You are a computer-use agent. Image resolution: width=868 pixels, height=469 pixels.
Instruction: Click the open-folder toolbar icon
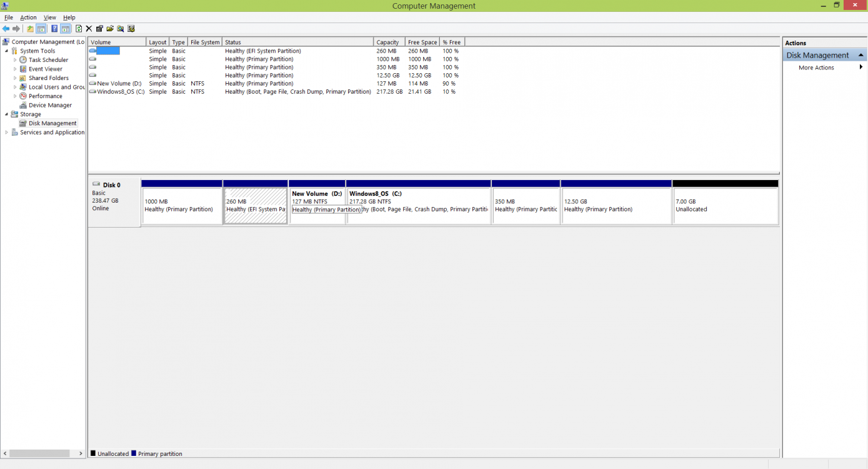(110, 29)
